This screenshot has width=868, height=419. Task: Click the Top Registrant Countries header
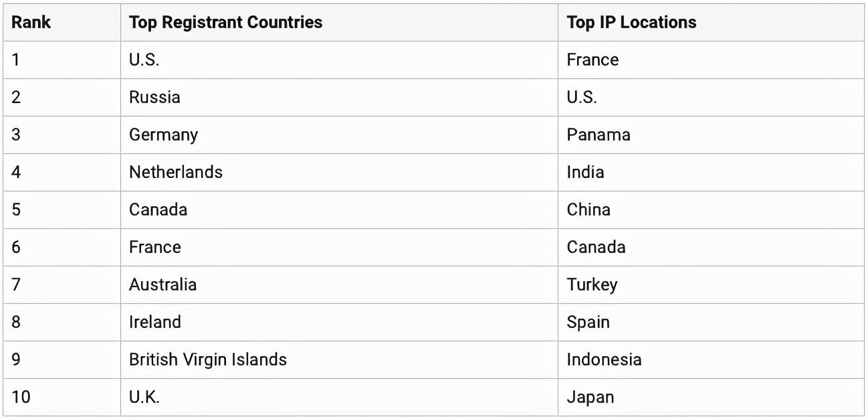[225, 22]
